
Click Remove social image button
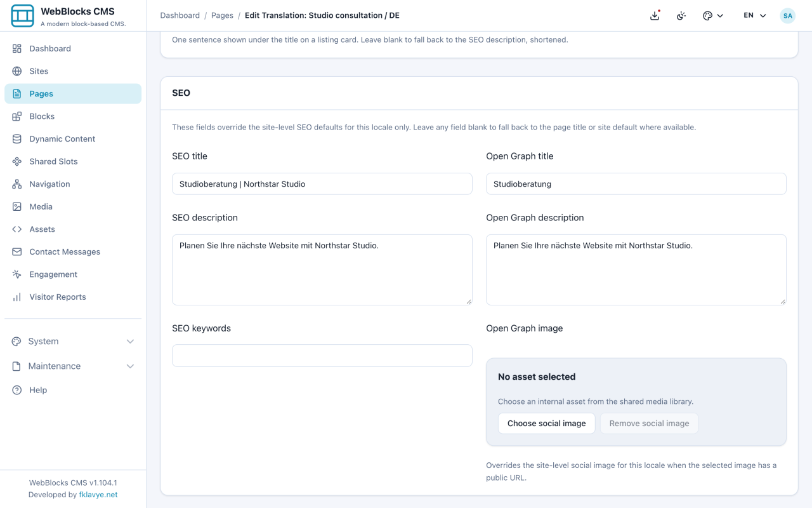649,424
